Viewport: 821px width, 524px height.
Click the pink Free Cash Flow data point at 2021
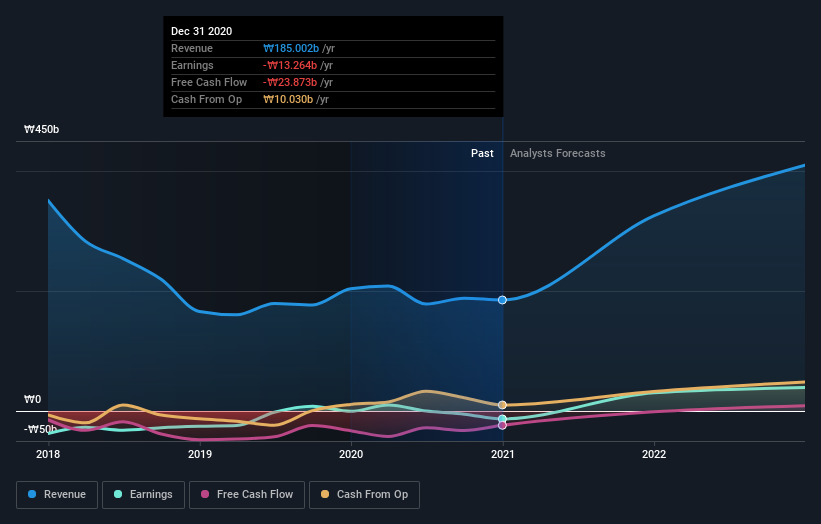tap(502, 426)
